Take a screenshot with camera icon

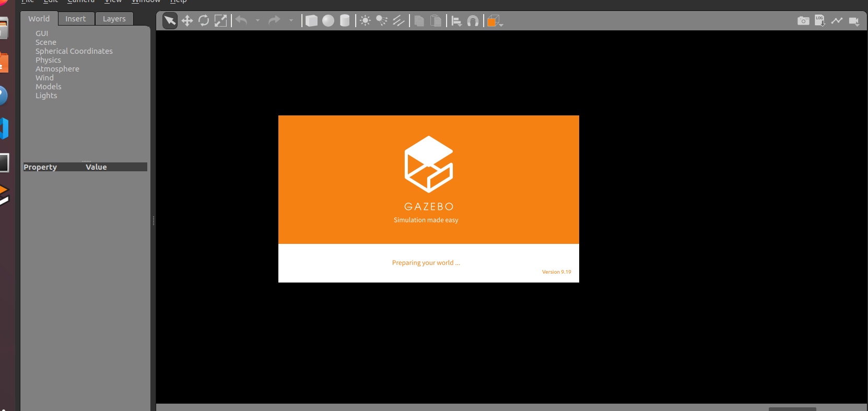(803, 21)
